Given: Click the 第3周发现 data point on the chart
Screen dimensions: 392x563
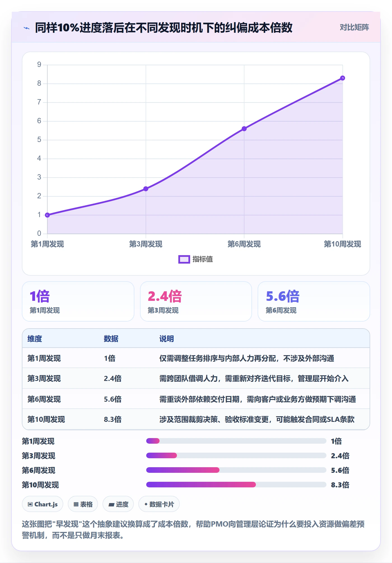Looking at the screenshot, I should point(146,189).
